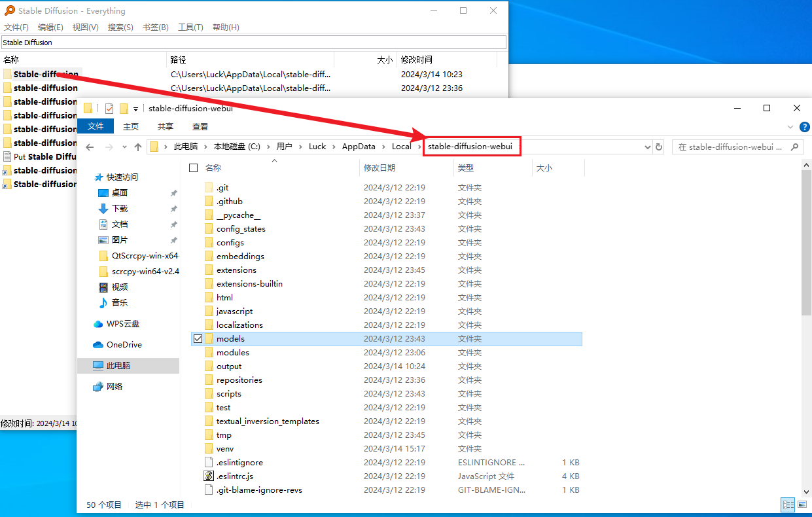This screenshot has height=517, width=812.
Task: Switch to the large icons view in status bar
Action: 801,505
